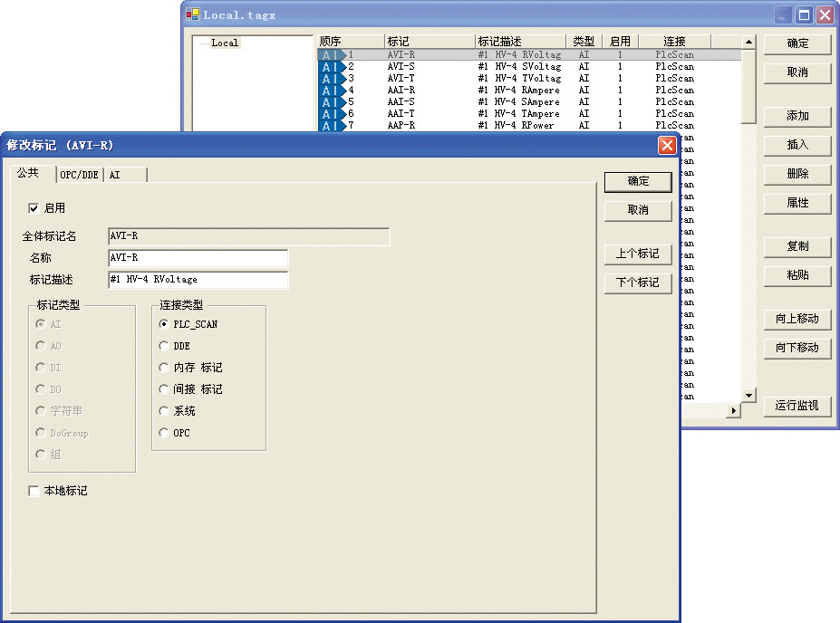
Task: Select the DDE connection type
Action: click(x=164, y=346)
